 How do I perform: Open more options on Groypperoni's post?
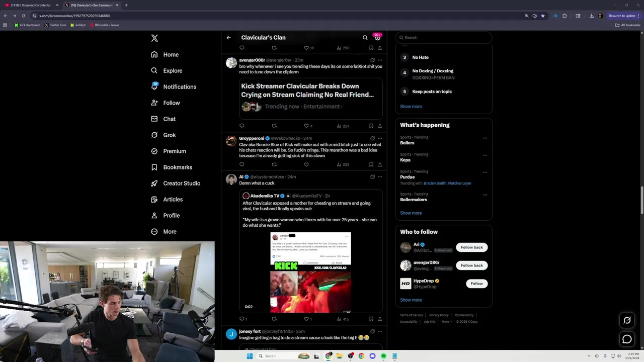click(x=380, y=138)
